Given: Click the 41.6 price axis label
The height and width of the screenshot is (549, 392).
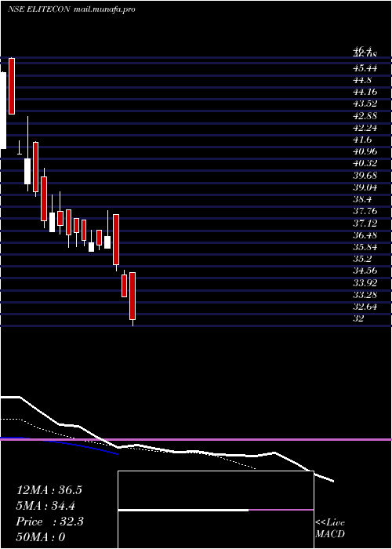Looking at the screenshot, I should pos(362,140).
